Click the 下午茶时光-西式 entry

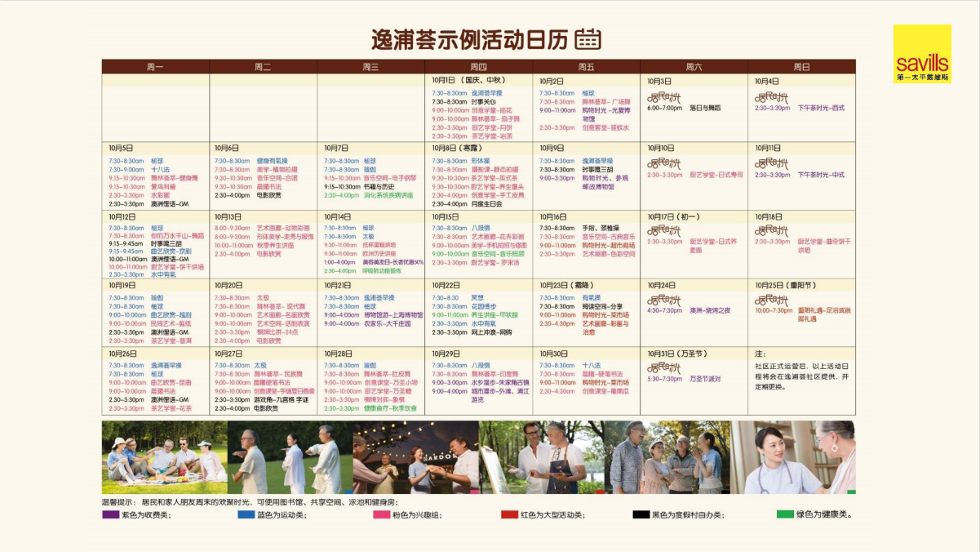tap(821, 108)
